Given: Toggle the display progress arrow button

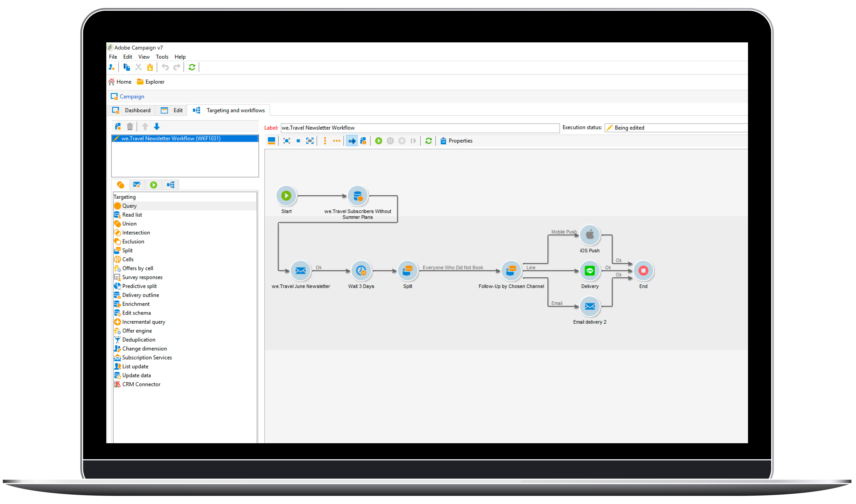Looking at the screenshot, I should [x=352, y=141].
